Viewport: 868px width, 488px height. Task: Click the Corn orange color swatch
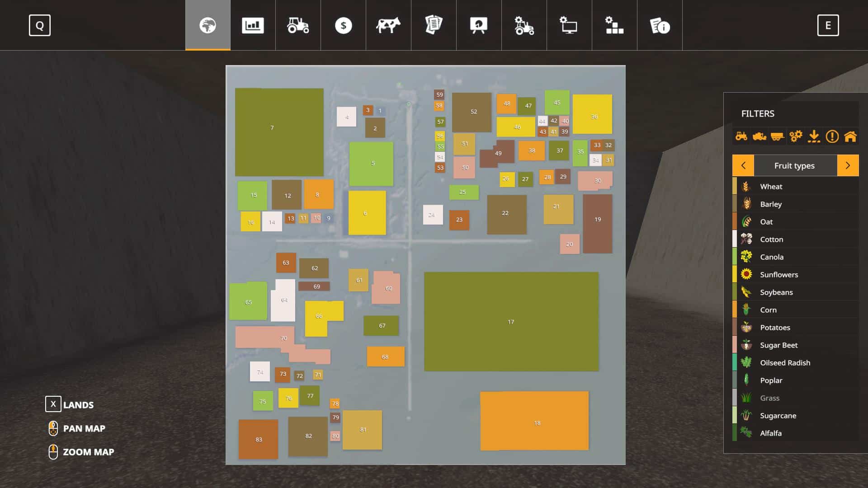tap(735, 310)
